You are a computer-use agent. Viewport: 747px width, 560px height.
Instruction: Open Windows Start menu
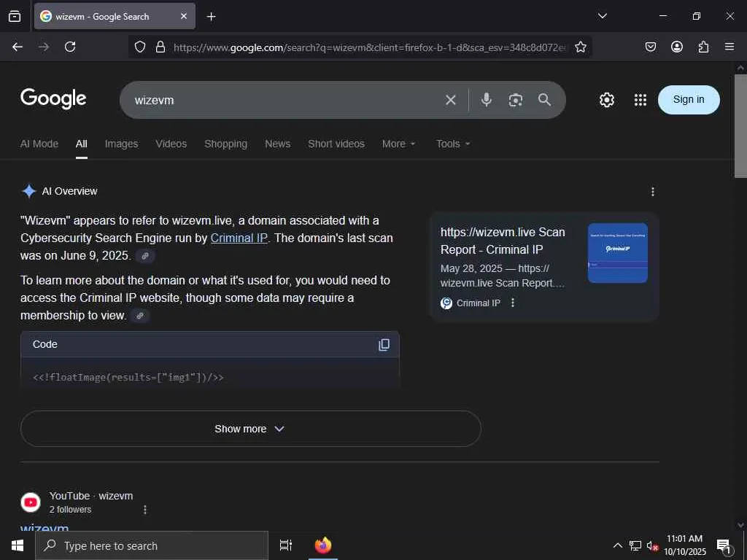18,545
